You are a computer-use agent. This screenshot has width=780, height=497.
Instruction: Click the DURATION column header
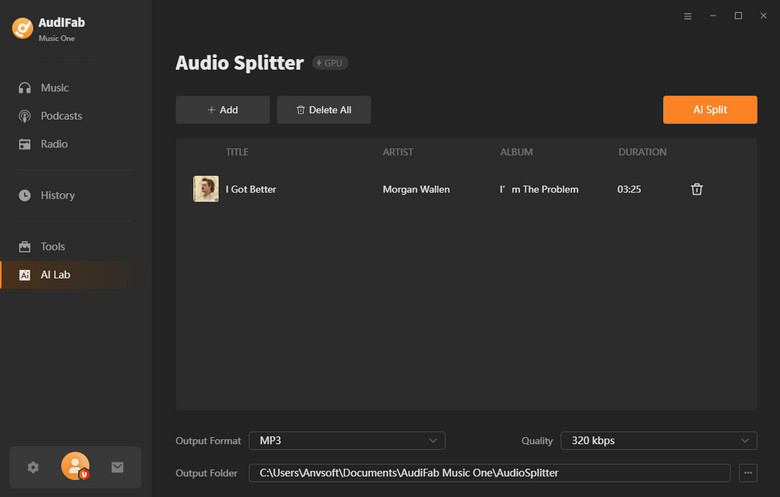coord(642,152)
